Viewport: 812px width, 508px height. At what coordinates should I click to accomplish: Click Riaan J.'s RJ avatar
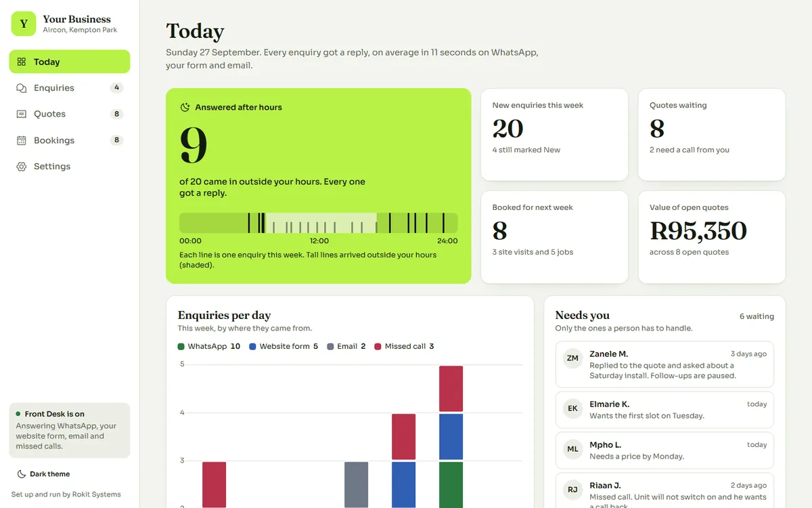pos(572,490)
